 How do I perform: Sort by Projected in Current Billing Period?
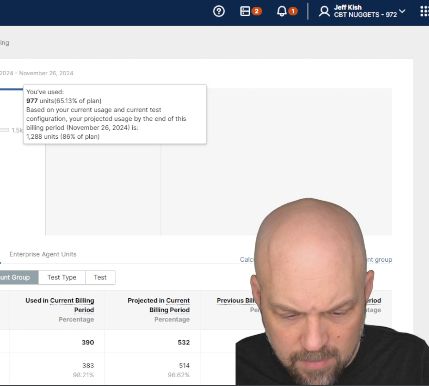[159, 305]
